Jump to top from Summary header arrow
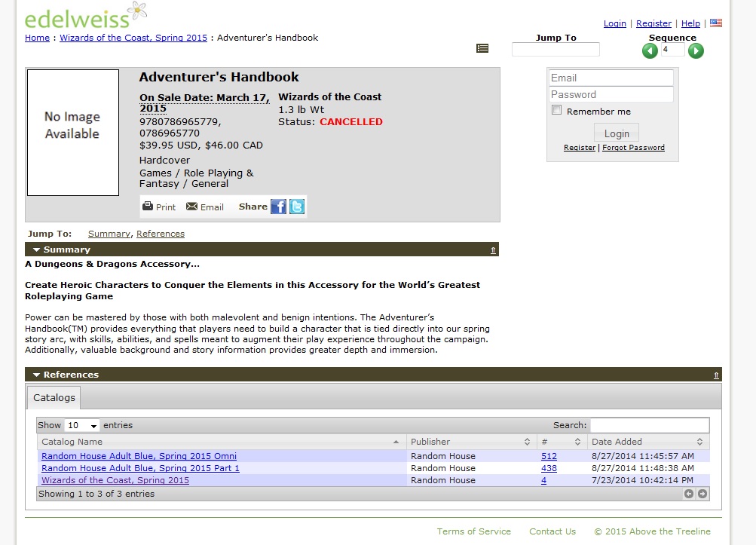Screen dimensions: 756x545 (x=493, y=250)
